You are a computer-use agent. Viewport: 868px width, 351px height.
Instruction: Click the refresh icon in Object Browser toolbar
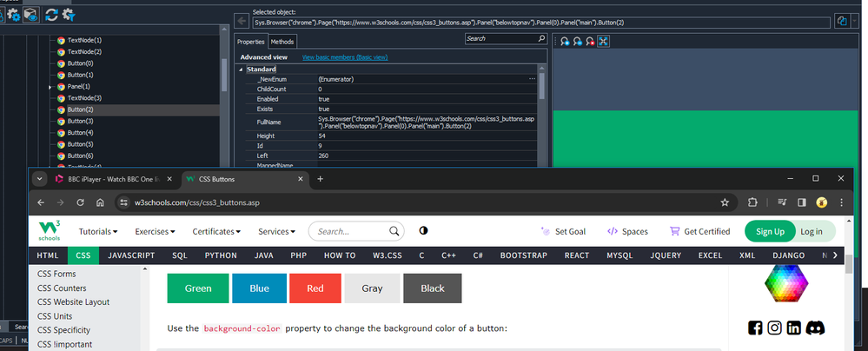[x=52, y=15]
